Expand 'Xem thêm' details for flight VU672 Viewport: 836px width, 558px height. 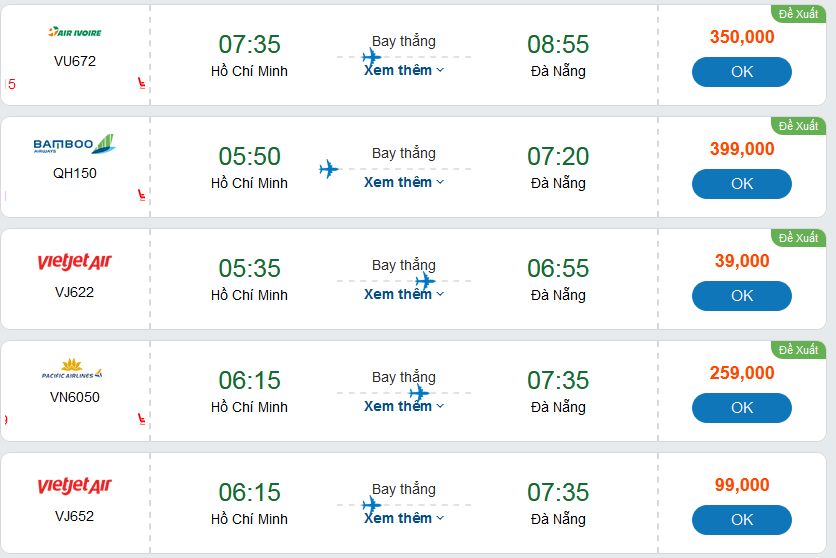click(403, 70)
